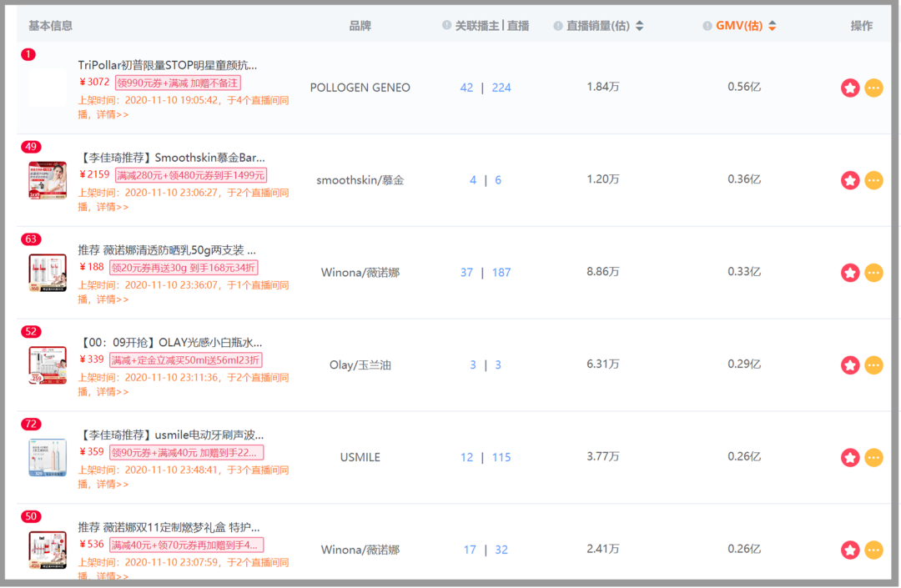This screenshot has height=588, width=901.
Task: Select the USMILE brand cell
Action: [x=360, y=458]
